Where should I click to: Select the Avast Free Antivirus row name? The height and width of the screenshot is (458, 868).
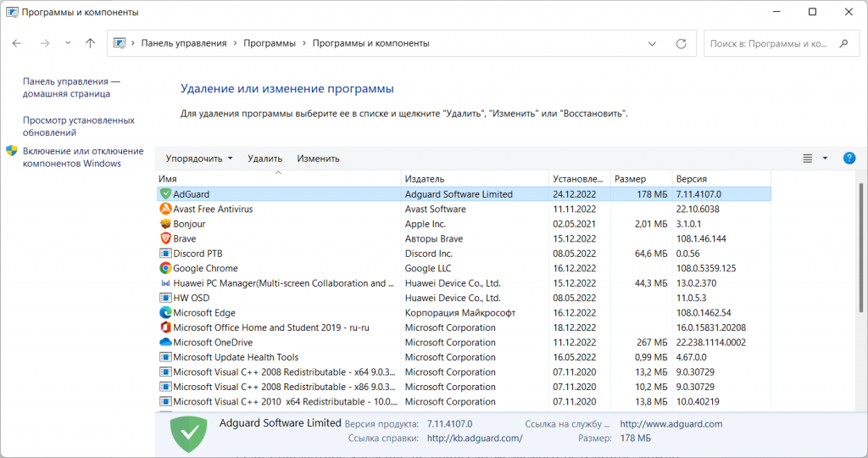click(213, 209)
